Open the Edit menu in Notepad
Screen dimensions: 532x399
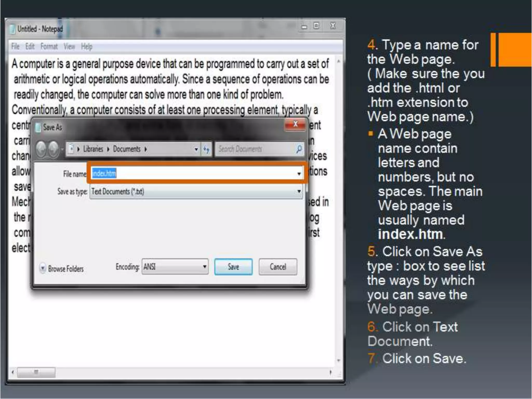coord(30,46)
